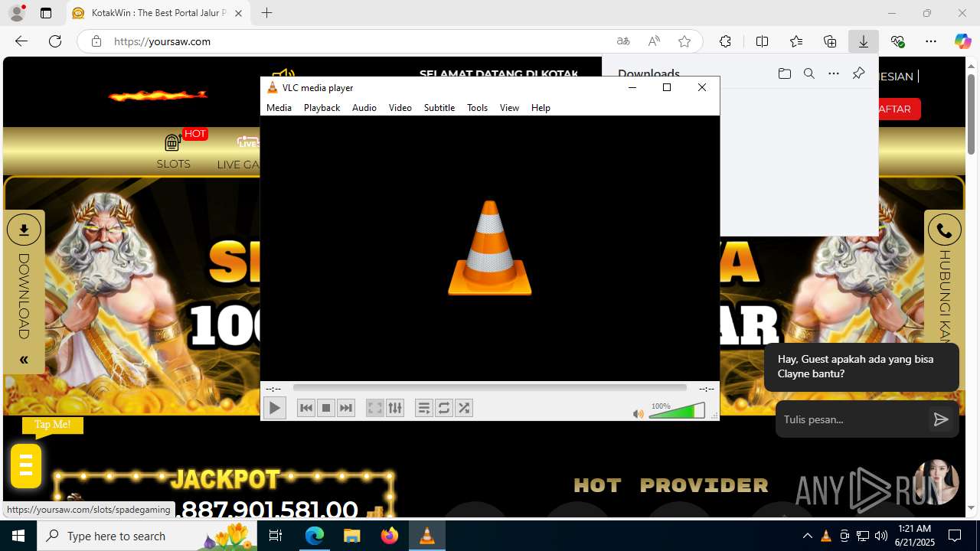Show hidden system tray icons
980x551 pixels.
(807, 536)
